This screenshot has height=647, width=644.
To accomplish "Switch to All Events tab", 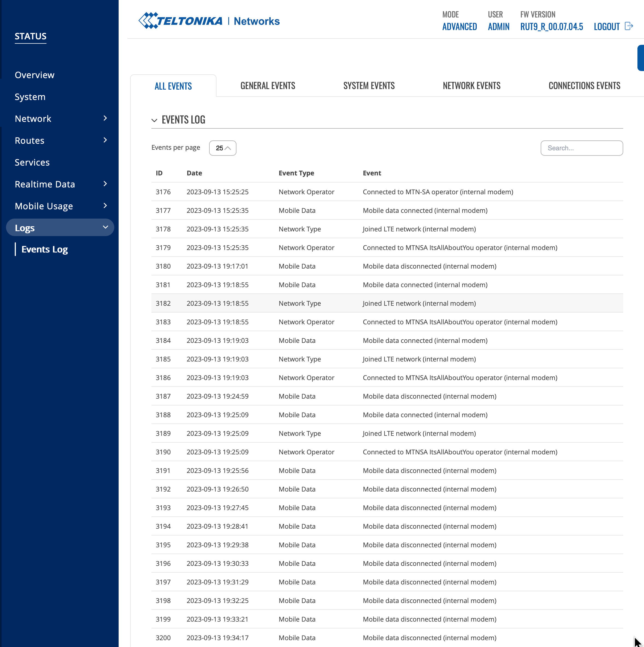I will tap(173, 86).
